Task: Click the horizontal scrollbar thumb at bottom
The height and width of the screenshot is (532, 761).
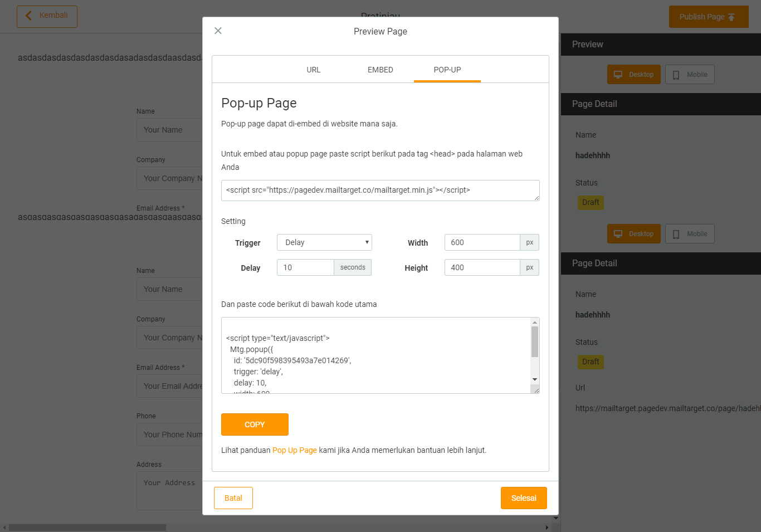Action: pos(87,528)
